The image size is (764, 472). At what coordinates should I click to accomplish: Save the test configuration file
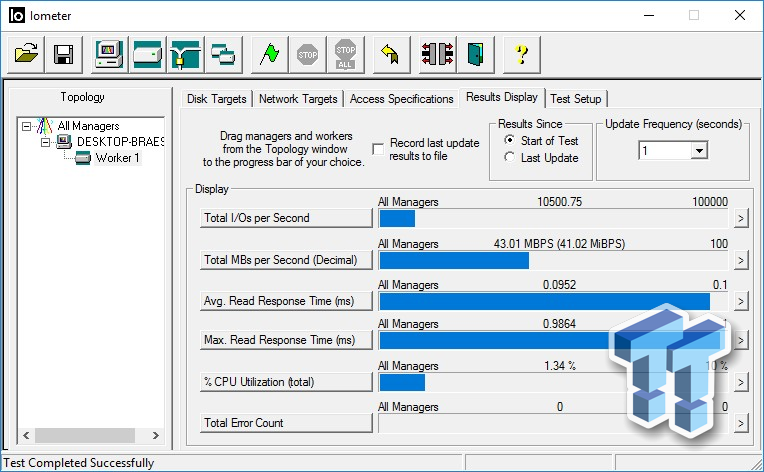pyautogui.click(x=64, y=54)
